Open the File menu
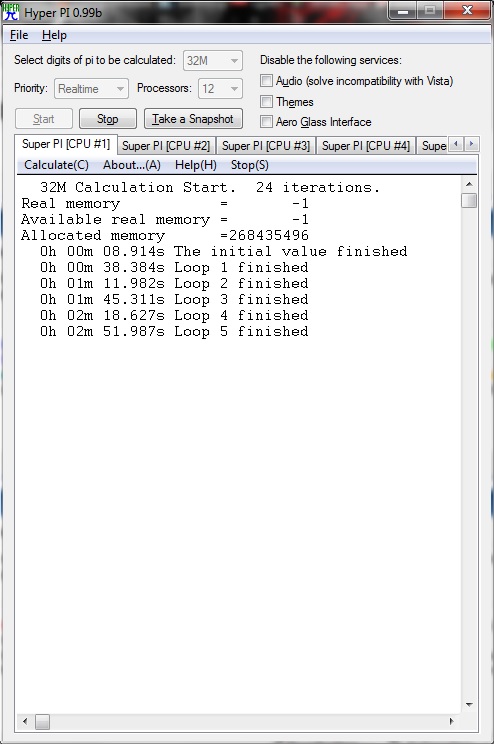 tap(19, 35)
